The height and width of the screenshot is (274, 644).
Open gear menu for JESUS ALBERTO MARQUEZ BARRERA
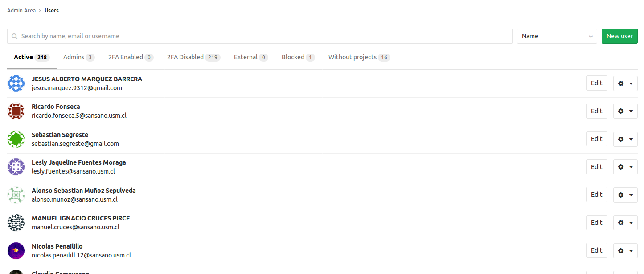[x=625, y=83]
